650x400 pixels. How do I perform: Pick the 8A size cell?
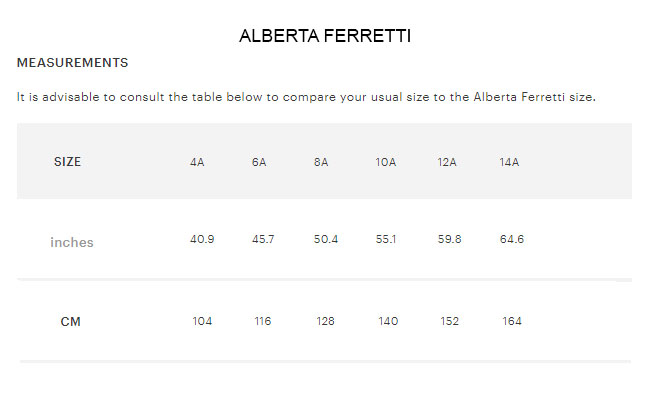coord(321,162)
